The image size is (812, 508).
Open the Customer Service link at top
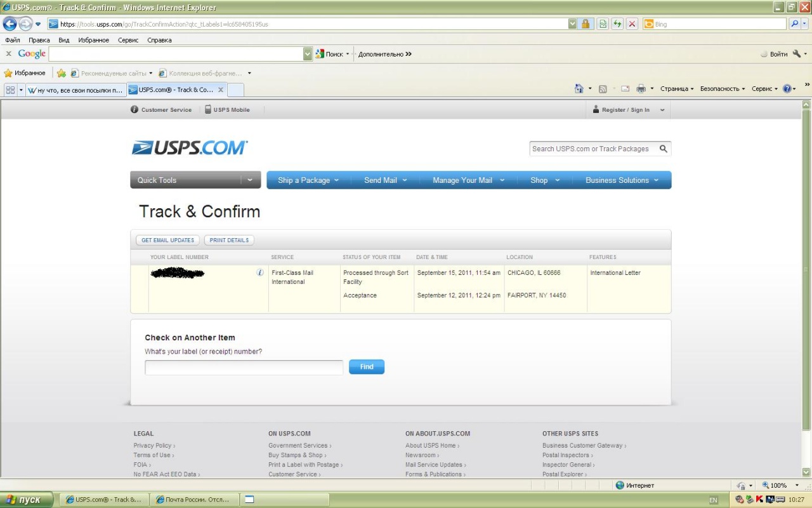[x=161, y=110]
